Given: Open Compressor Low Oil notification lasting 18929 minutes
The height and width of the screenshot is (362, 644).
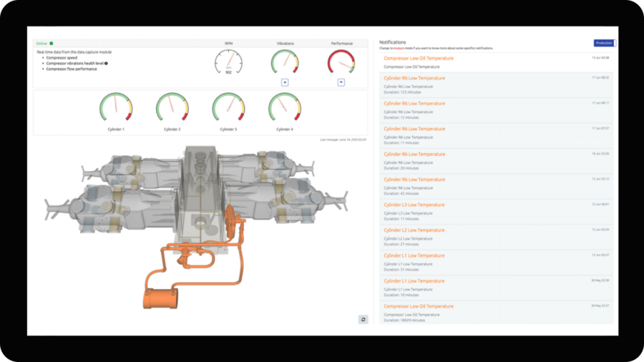Looking at the screenshot, I should coord(418,306).
